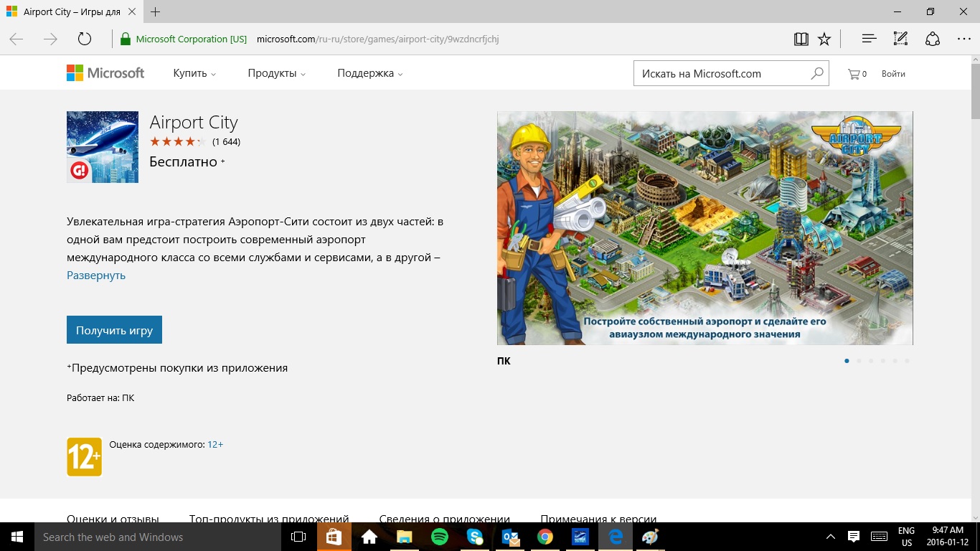The height and width of the screenshot is (551, 980).
Task: Expand the Поддержка dropdown menu
Action: coord(369,73)
